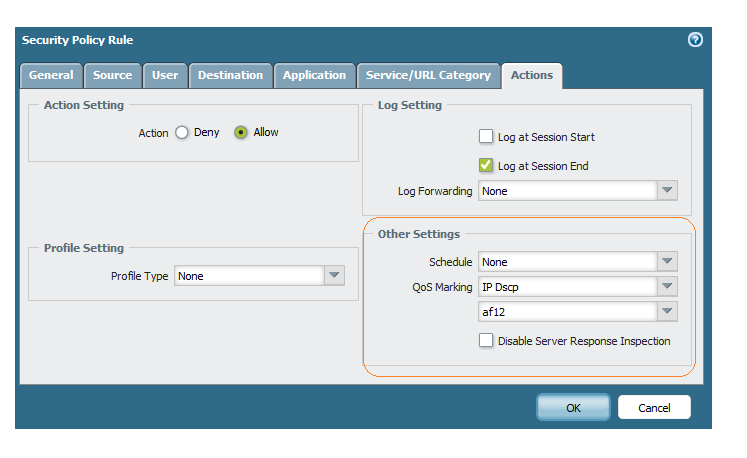Image resolution: width=747 pixels, height=458 pixels.
Task: Select the Deny action radio button
Action: pos(182,132)
